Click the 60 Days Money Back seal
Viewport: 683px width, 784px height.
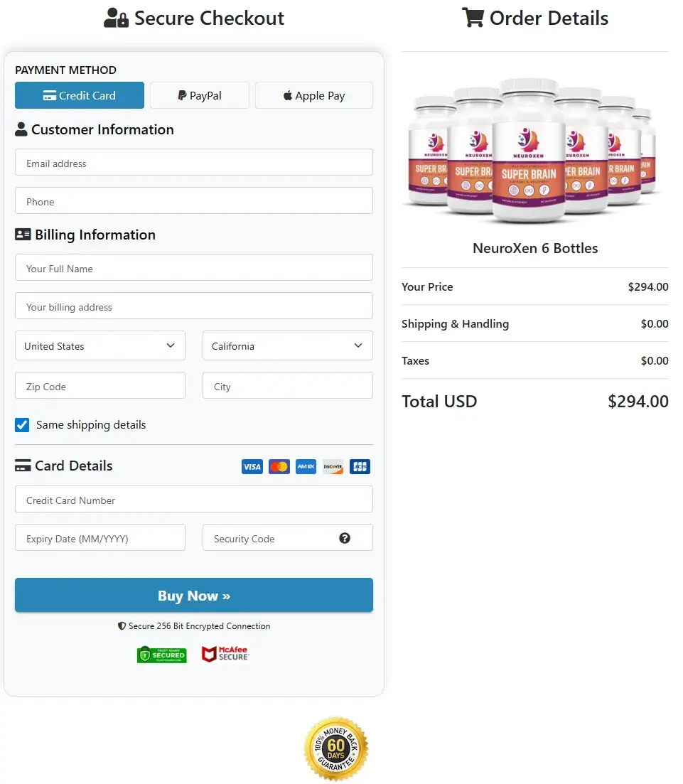[335, 748]
